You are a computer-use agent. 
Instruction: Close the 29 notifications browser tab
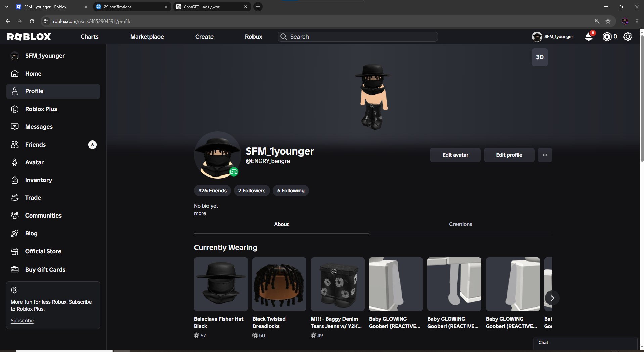166,7
